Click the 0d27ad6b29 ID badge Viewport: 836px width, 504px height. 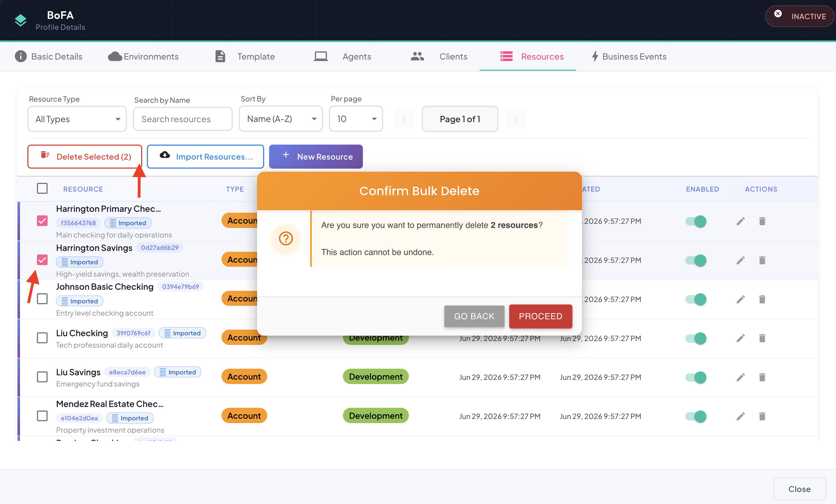[x=159, y=248]
